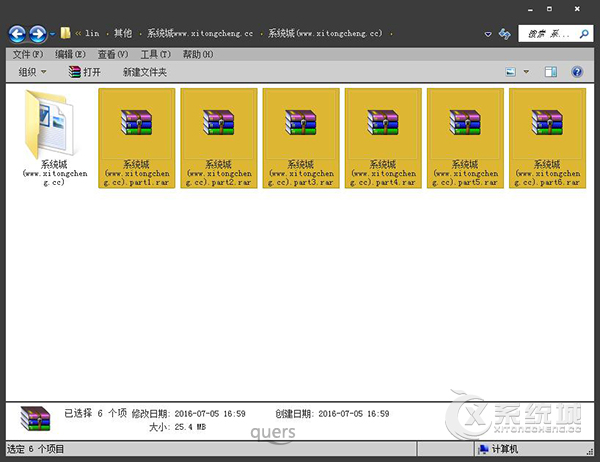The width and height of the screenshot is (600, 462).
Task: Navigate to '系统城www.xitongcheng.cc' breadcrumb folder
Action: [200, 33]
